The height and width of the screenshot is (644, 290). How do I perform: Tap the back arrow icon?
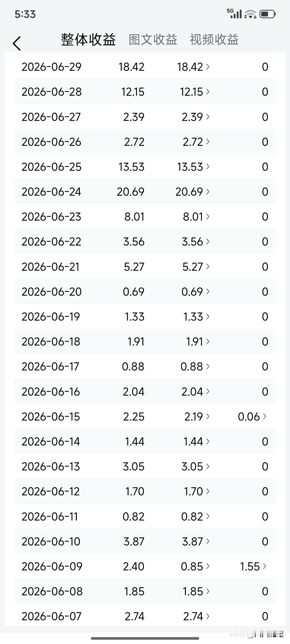pyautogui.click(x=17, y=43)
